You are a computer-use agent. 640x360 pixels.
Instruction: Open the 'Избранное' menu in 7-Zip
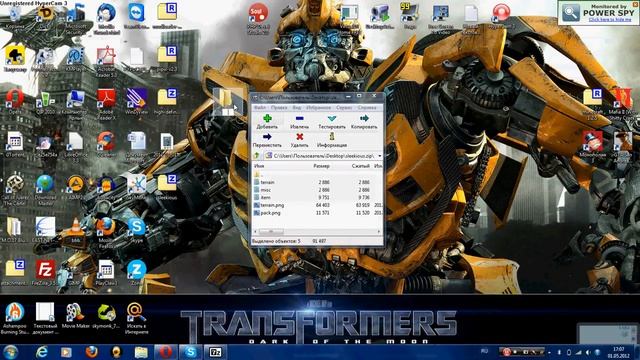click(319, 108)
